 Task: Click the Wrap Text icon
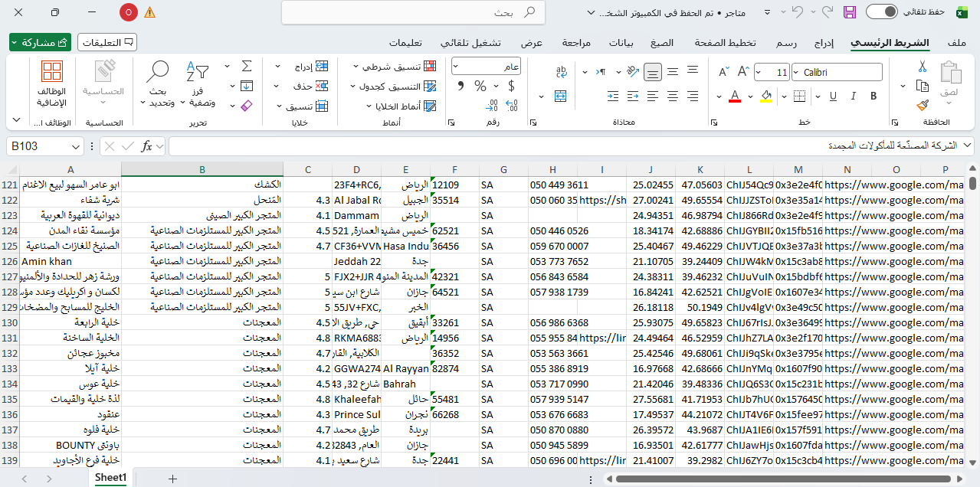pyautogui.click(x=561, y=73)
